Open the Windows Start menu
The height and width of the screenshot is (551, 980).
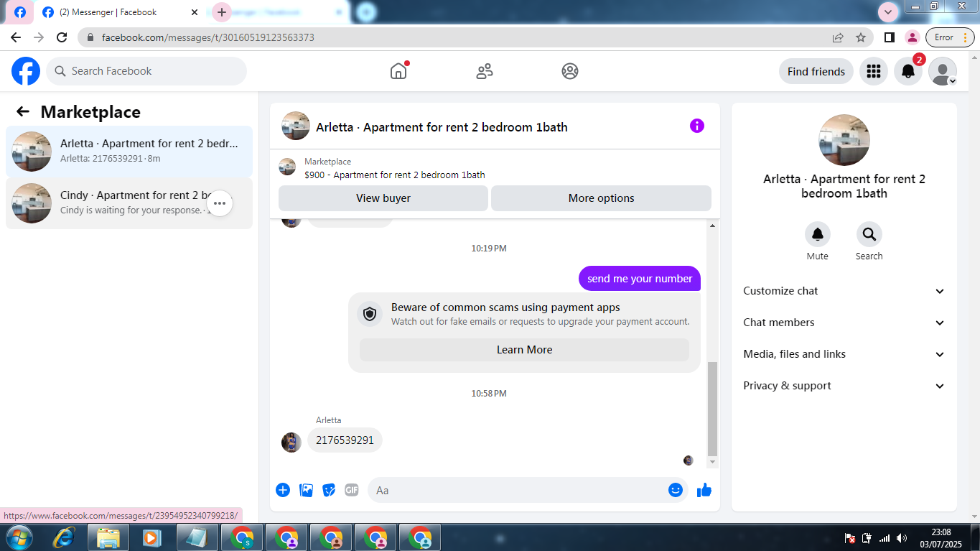coord(19,537)
